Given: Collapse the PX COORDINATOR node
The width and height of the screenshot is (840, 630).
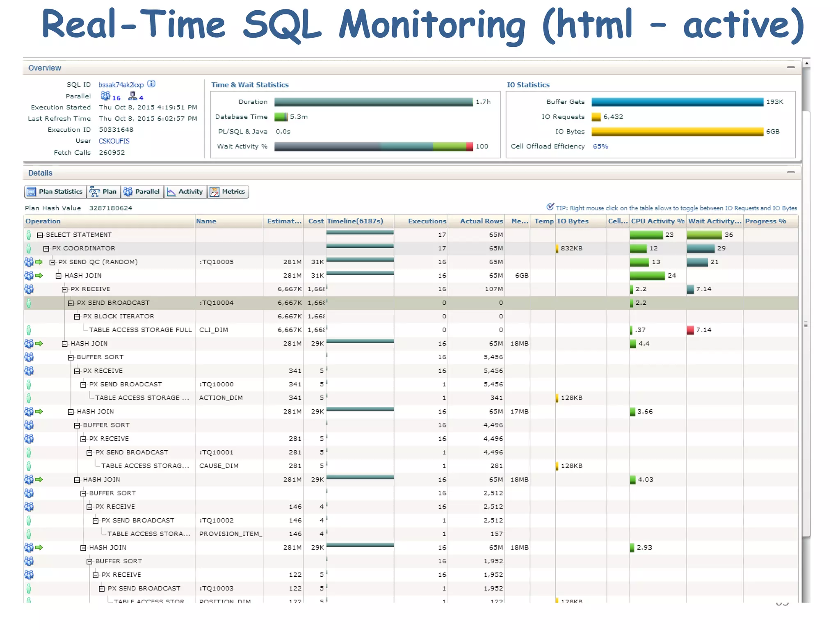Looking at the screenshot, I should coord(46,249).
